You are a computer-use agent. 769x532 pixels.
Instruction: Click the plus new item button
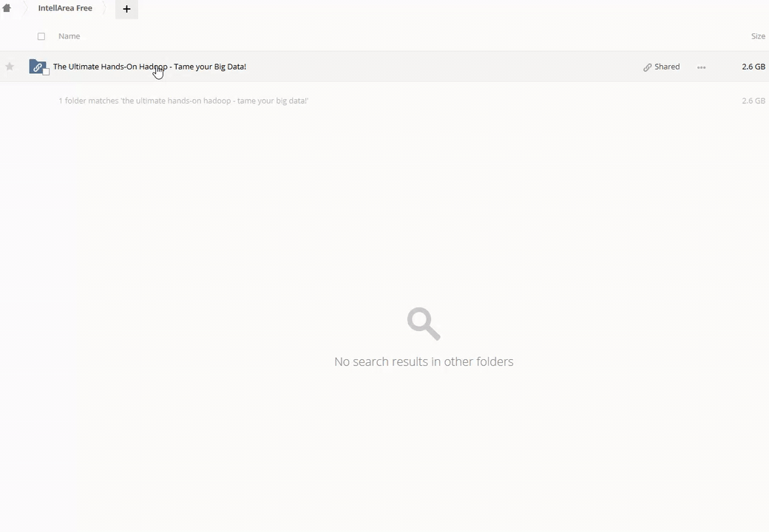[126, 9]
